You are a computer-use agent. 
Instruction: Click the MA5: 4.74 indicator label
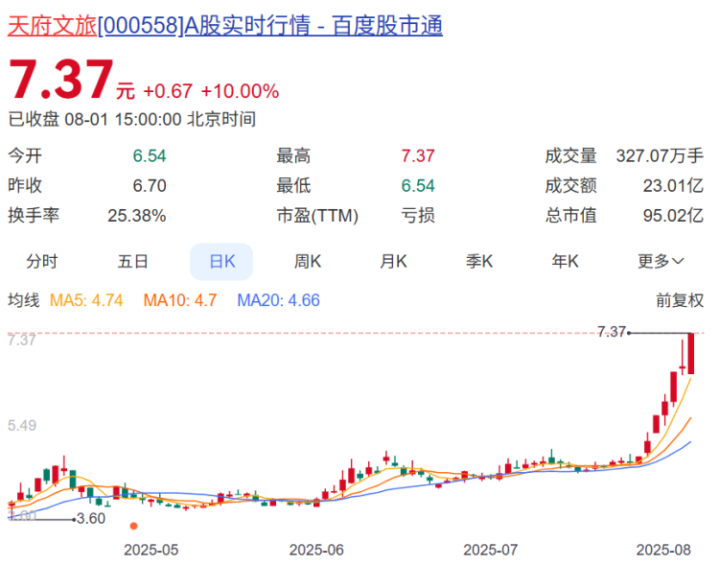tap(86, 300)
